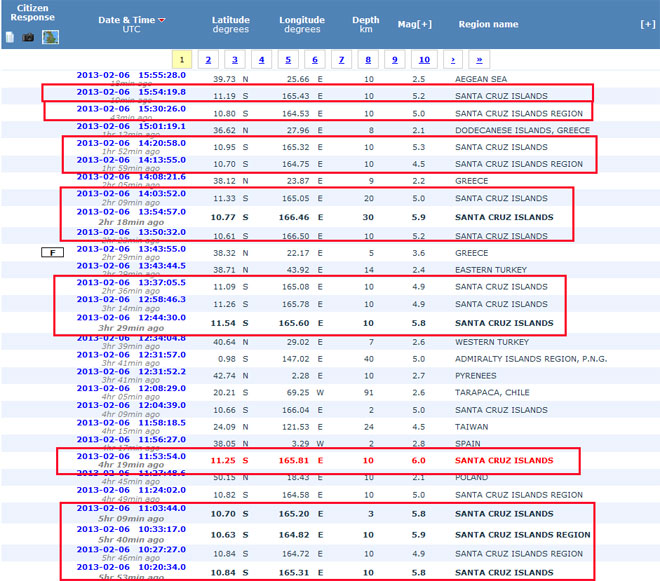Click the camera pictures icon

point(27,37)
